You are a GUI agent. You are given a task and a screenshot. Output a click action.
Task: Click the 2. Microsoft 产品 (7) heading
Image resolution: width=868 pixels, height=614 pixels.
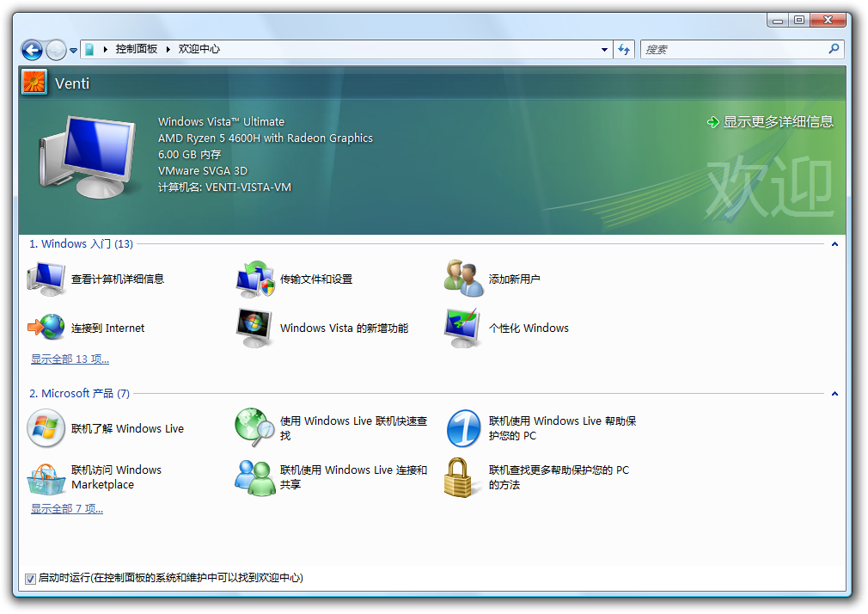(80, 394)
